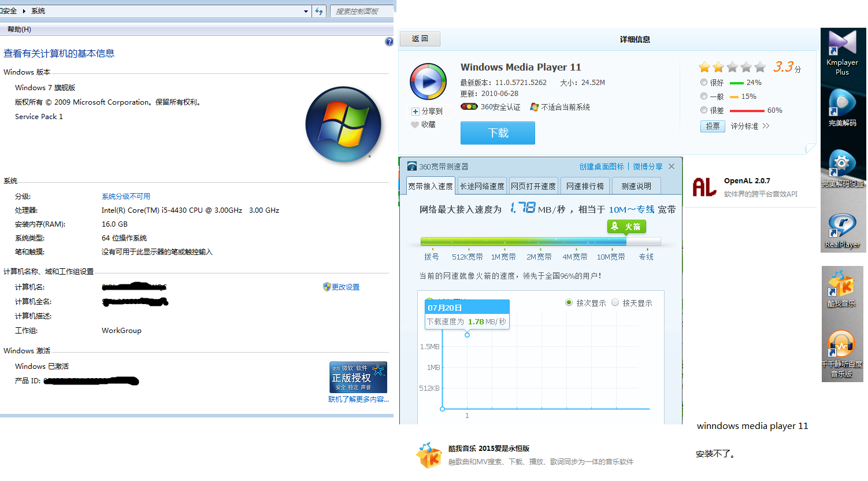Switch to 宽带接入速度 tab
Screen dimensions: 868x481
(x=431, y=186)
